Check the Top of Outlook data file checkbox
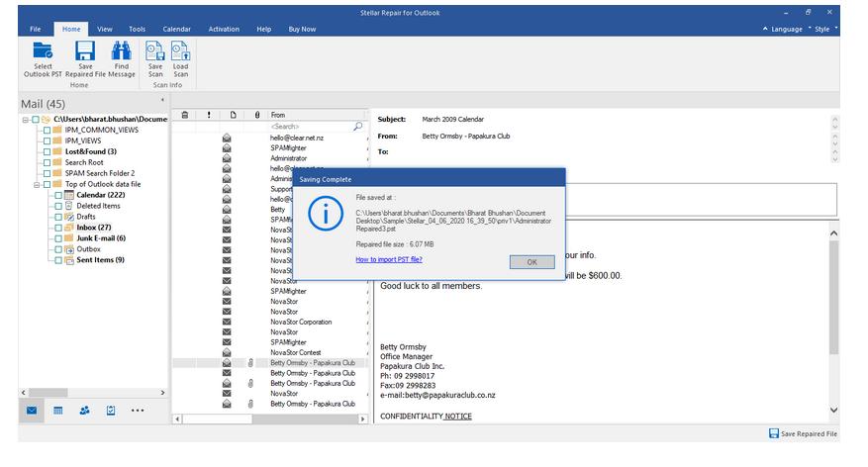The height and width of the screenshot is (467, 868). [48, 184]
